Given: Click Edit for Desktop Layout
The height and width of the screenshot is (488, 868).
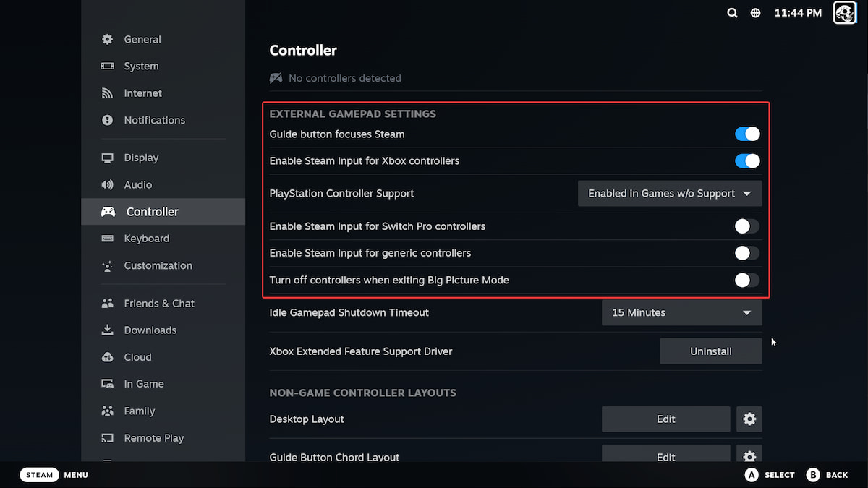Looking at the screenshot, I should [665, 419].
